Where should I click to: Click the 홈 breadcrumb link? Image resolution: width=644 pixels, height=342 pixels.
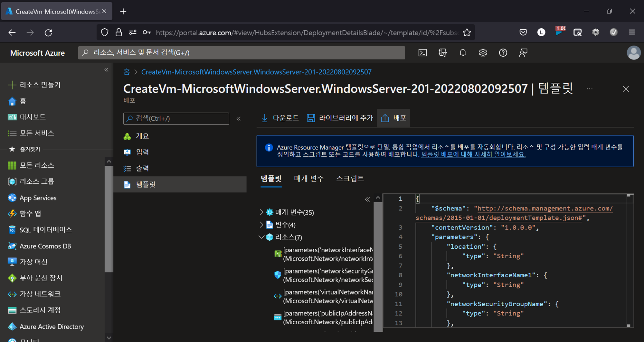127,72
